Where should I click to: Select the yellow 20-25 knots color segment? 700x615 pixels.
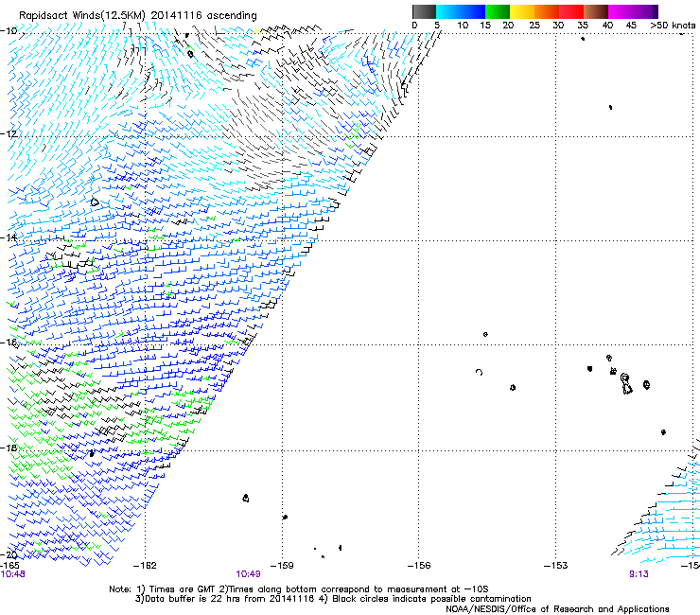coord(522,11)
